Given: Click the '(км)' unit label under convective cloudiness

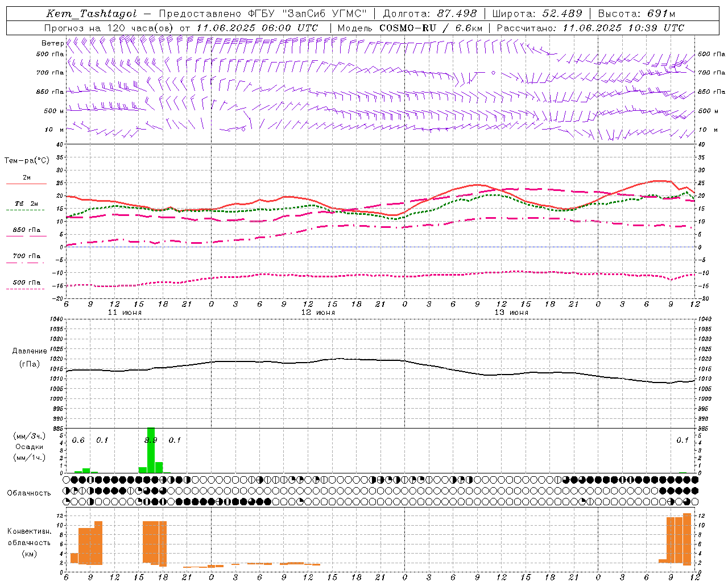Looking at the screenshot, I should click(29, 554).
